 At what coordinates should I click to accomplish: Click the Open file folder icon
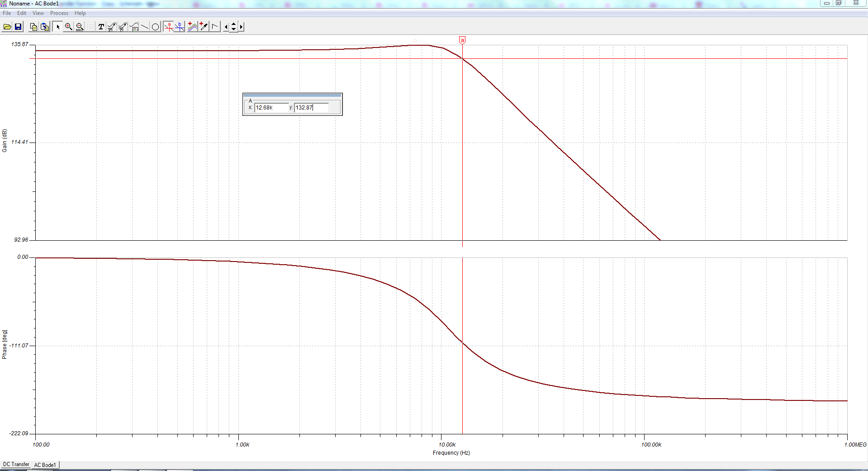[x=7, y=27]
